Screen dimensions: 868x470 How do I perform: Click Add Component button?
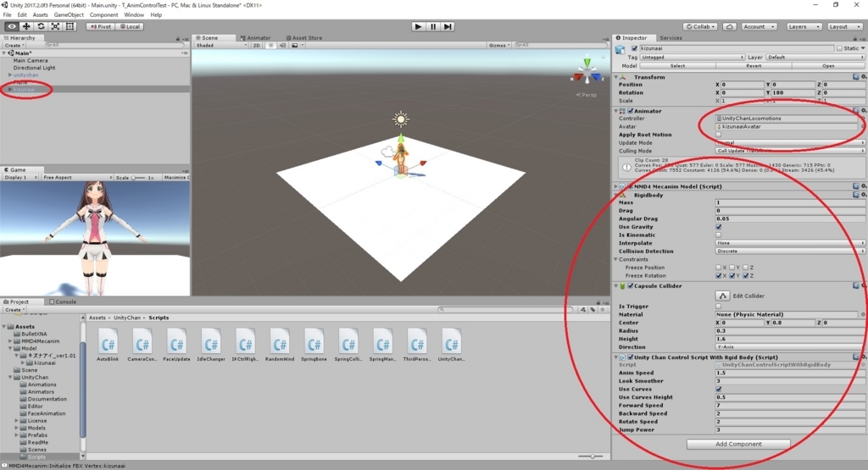pos(738,444)
